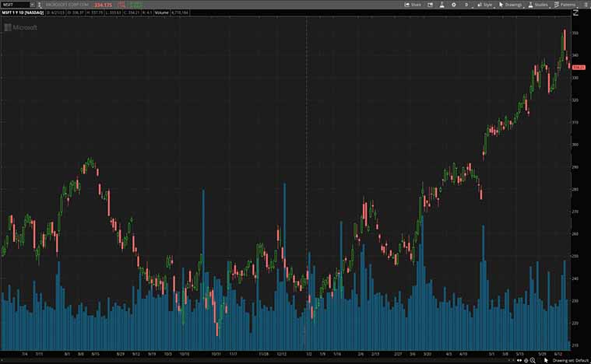Expand the Patterns dropdown
The height and width of the screenshot is (364, 591).
point(565,5)
